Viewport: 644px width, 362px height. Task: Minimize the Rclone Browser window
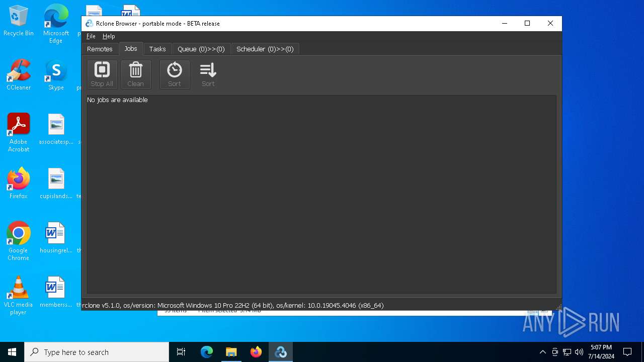click(505, 24)
